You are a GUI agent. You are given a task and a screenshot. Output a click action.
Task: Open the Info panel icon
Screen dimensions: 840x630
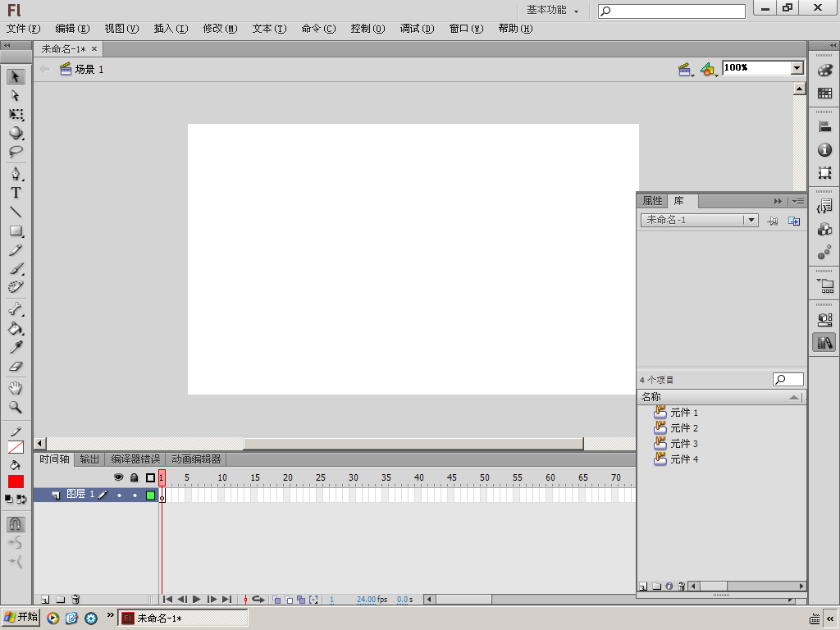(x=824, y=150)
